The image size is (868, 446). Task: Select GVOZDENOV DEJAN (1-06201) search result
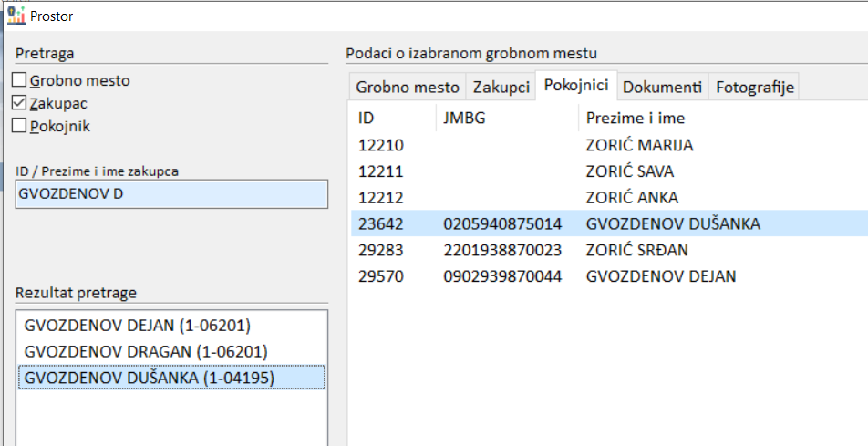(x=137, y=326)
